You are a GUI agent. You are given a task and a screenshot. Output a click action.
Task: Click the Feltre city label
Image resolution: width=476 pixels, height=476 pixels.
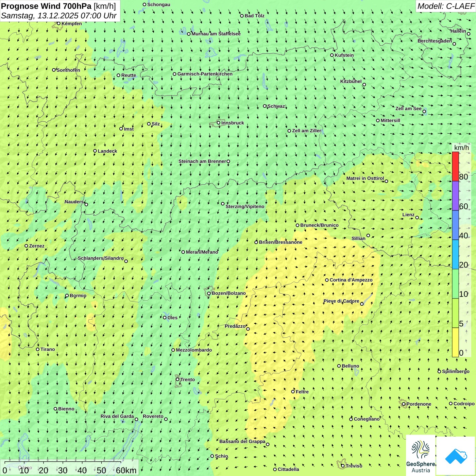[302, 392]
